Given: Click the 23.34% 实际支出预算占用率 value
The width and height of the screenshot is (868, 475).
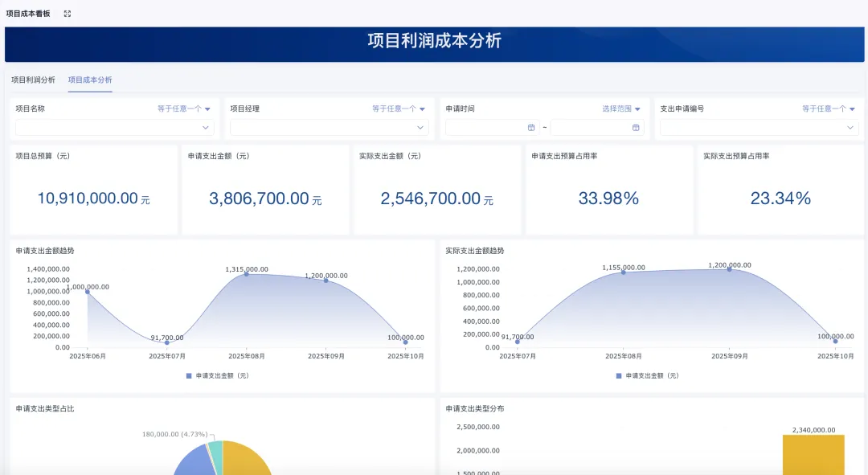Looking at the screenshot, I should click(x=780, y=199).
